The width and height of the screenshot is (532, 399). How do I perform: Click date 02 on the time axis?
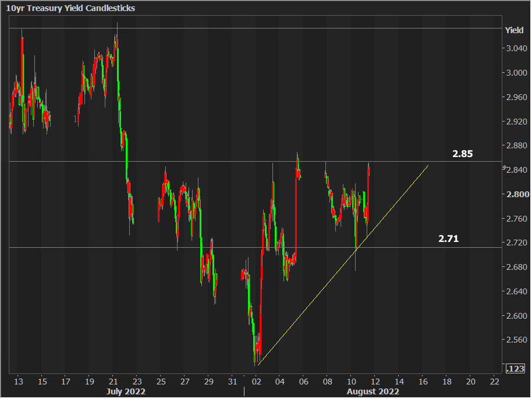[256, 382]
